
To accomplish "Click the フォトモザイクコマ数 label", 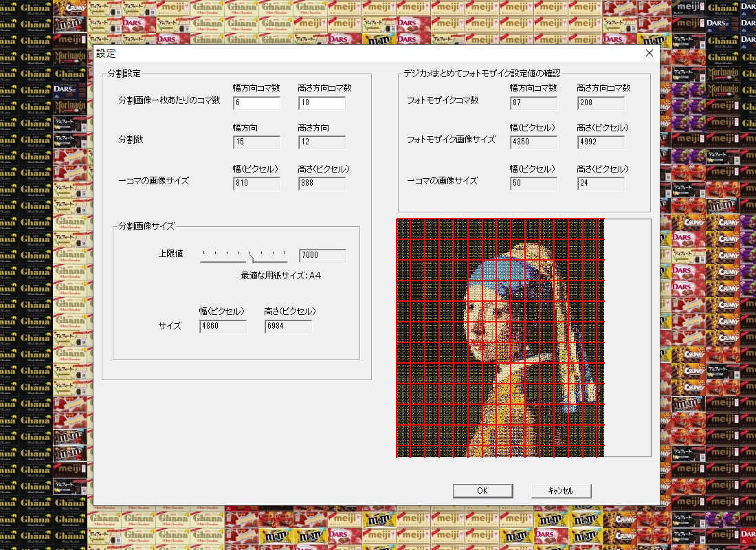I will tap(443, 100).
